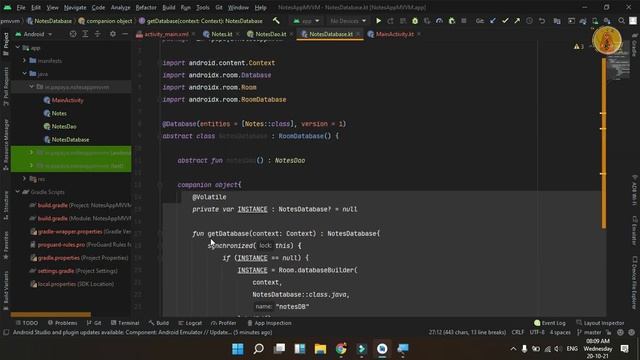Click the orange editor vertical scrollbar
The height and width of the screenshot is (360, 640).
604,143
